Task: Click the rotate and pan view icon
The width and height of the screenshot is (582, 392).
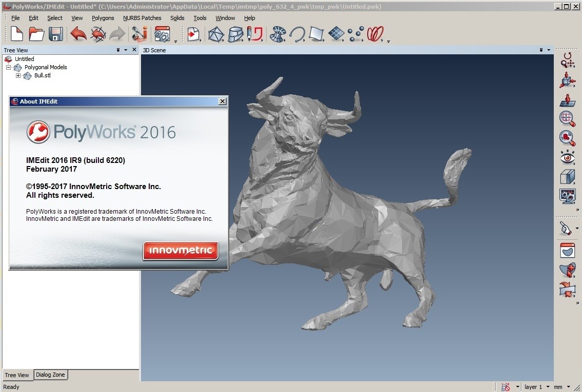Action: pyautogui.click(x=567, y=60)
